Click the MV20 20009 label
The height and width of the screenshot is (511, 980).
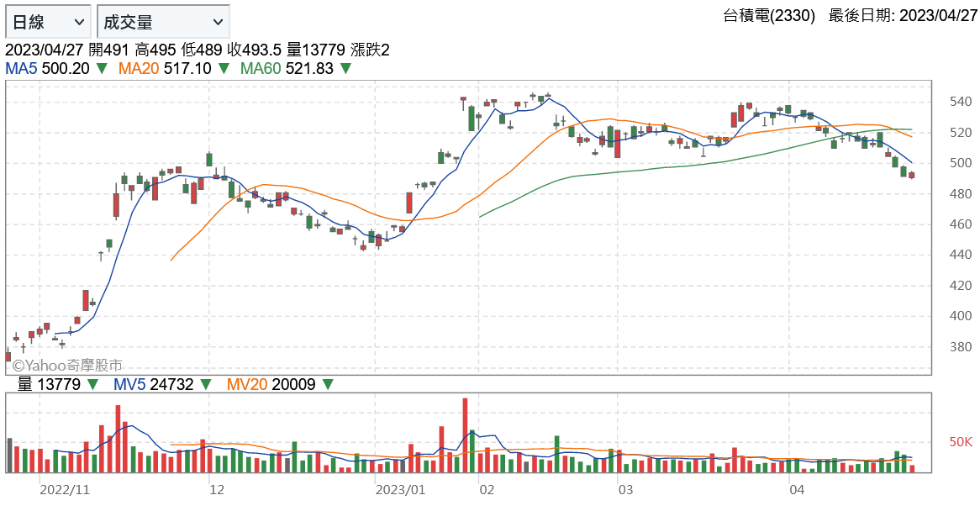pyautogui.click(x=271, y=384)
